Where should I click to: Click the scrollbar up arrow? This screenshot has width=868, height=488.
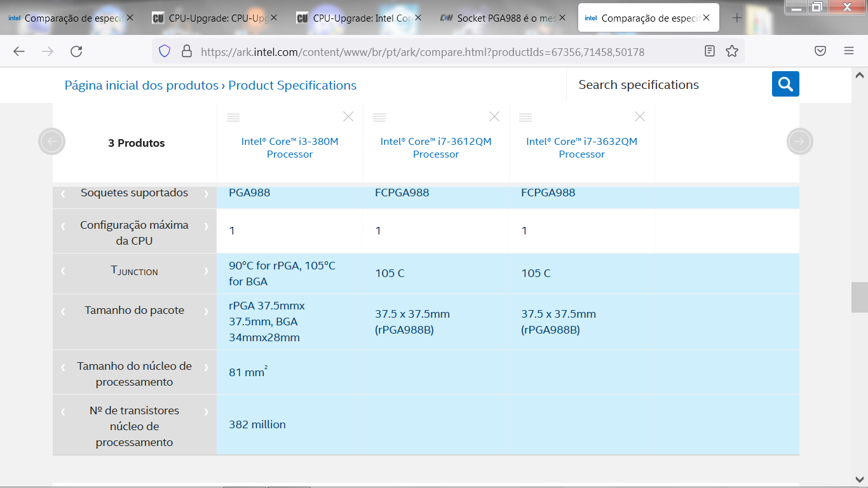(859, 74)
